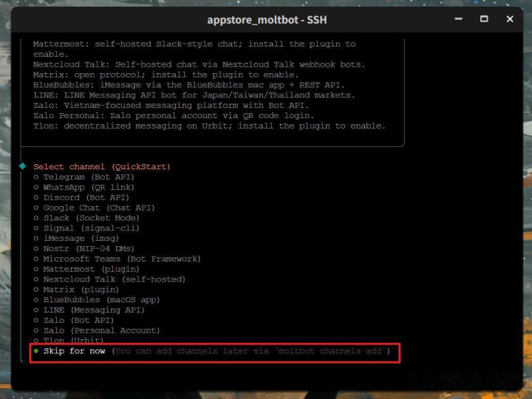The image size is (532, 399).
Task: Select BlueBubbles (macOS app) option
Action: pos(97,300)
